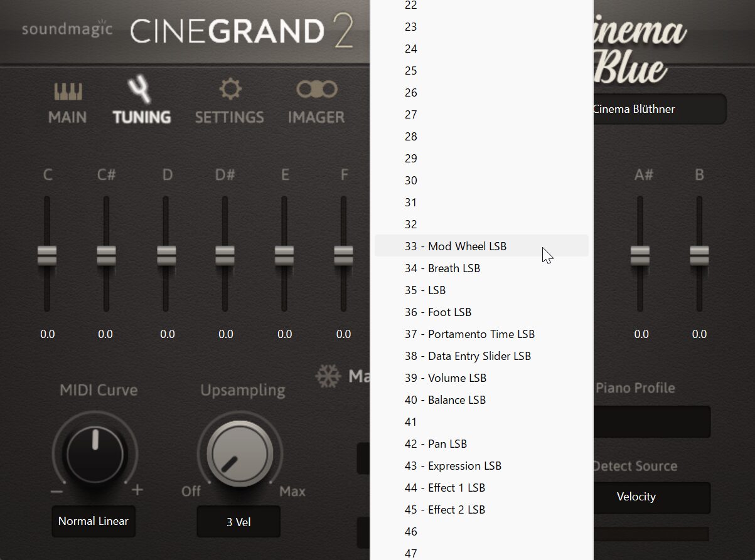This screenshot has height=560, width=755.
Task: Select CC 30 from the list
Action: point(481,181)
